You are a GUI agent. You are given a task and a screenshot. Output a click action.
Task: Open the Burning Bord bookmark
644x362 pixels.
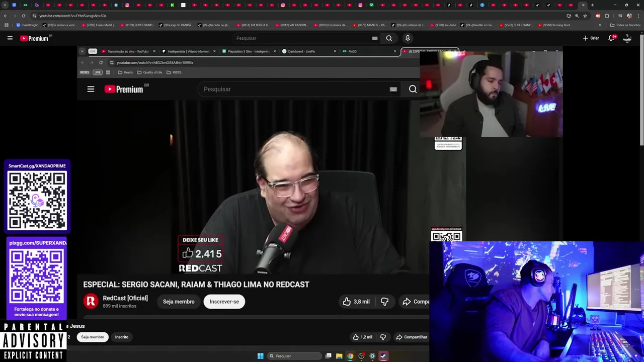click(555, 25)
